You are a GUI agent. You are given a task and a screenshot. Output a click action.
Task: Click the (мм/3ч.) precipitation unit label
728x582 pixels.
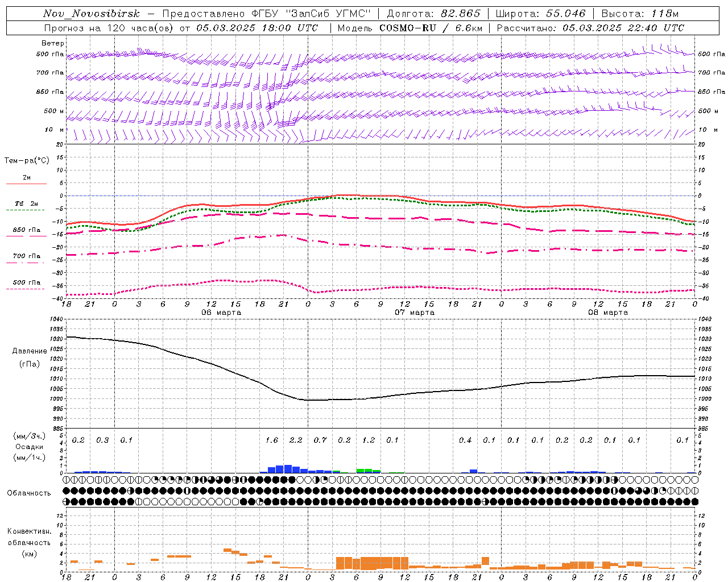point(30,436)
